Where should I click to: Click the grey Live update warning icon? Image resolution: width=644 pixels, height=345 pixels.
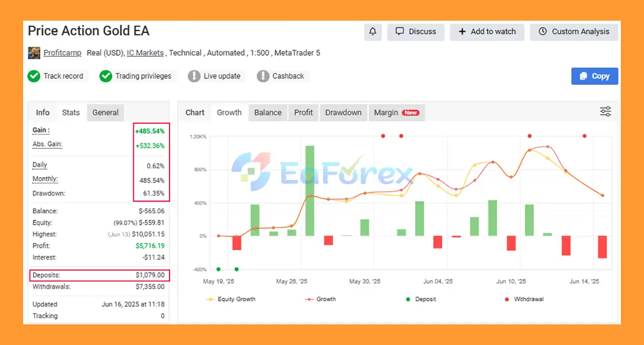click(194, 76)
